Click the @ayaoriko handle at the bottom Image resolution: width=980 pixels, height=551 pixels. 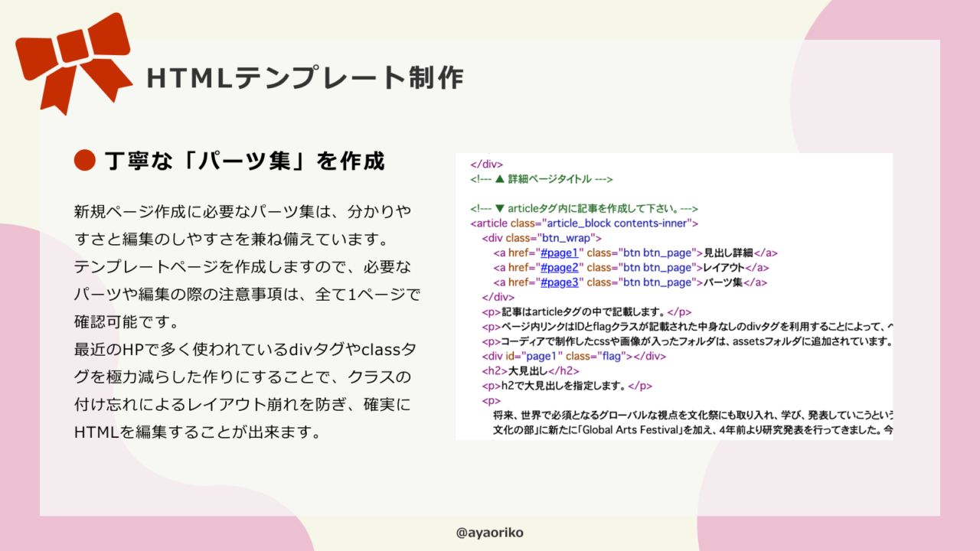(x=489, y=533)
